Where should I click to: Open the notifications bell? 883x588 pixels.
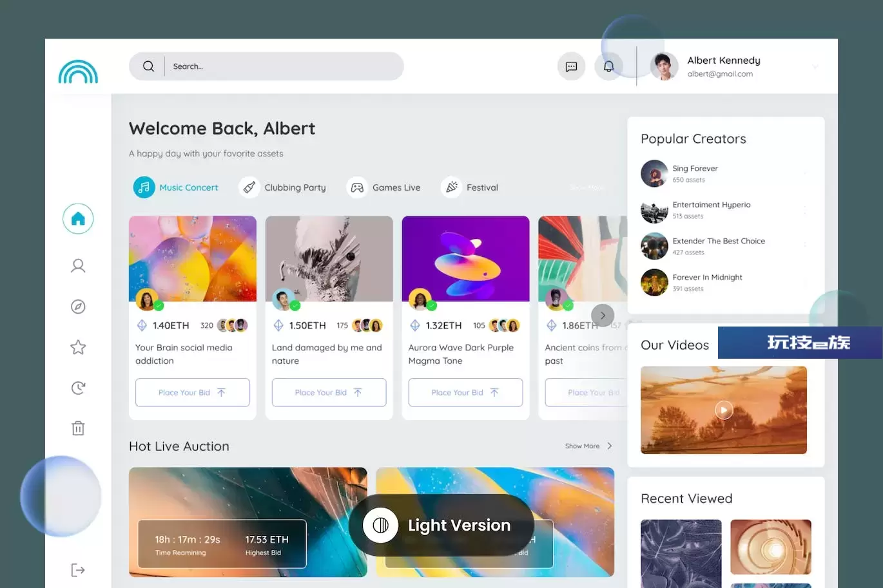608,66
